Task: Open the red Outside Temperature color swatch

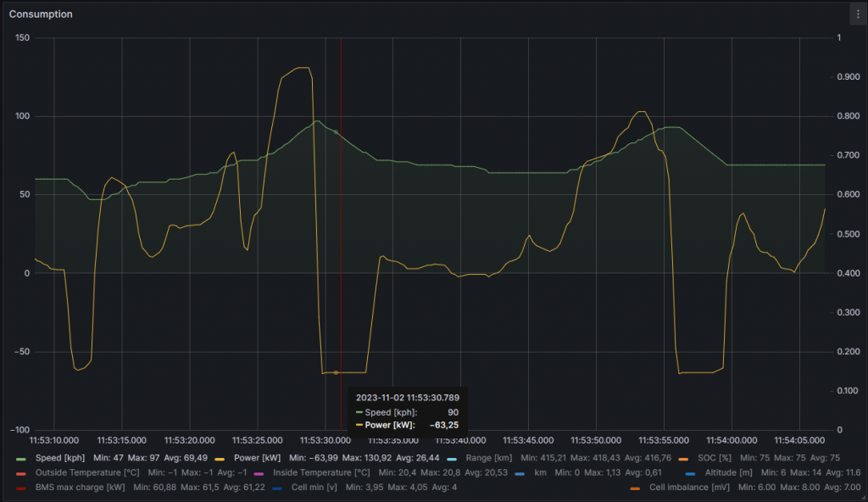Action: 21,474
